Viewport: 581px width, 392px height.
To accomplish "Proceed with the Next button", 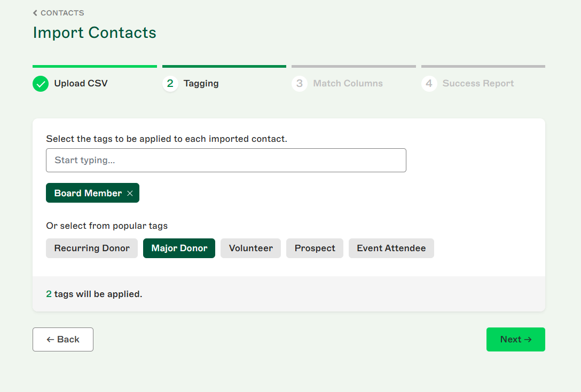I will [515, 340].
